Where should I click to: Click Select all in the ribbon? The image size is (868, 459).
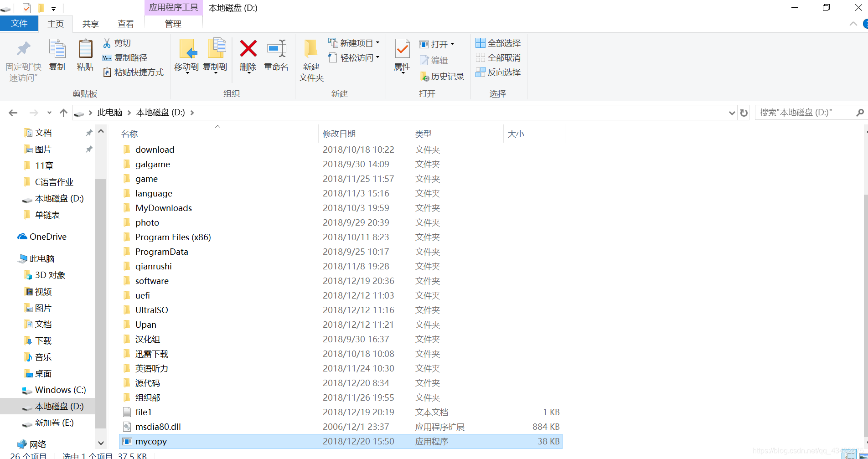pos(498,43)
